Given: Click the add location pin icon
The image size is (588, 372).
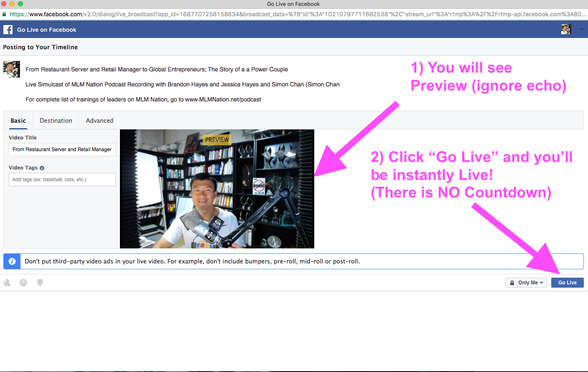Looking at the screenshot, I should pos(40,283).
